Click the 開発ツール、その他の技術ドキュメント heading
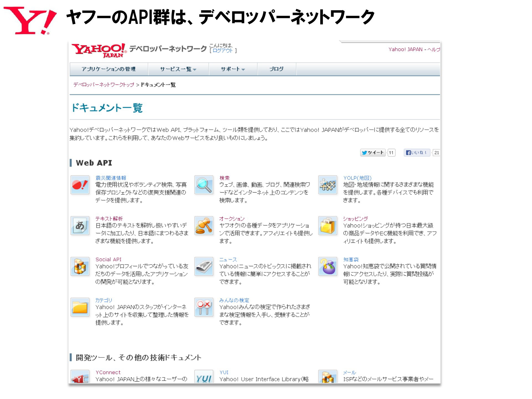 pos(138,357)
